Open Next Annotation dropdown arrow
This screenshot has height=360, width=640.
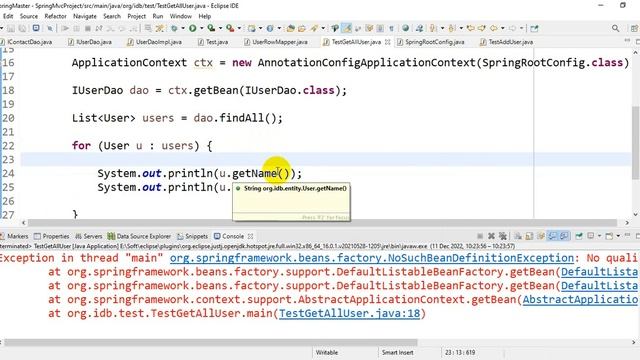[442, 28]
